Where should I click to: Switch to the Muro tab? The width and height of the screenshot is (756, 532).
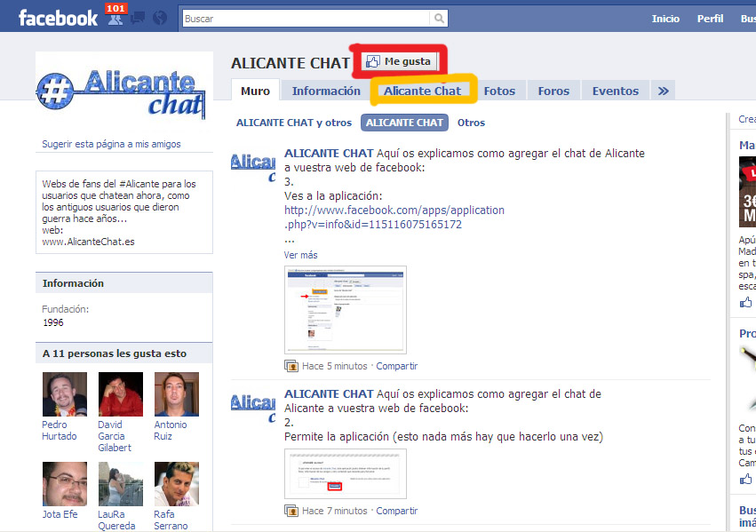pyautogui.click(x=255, y=91)
